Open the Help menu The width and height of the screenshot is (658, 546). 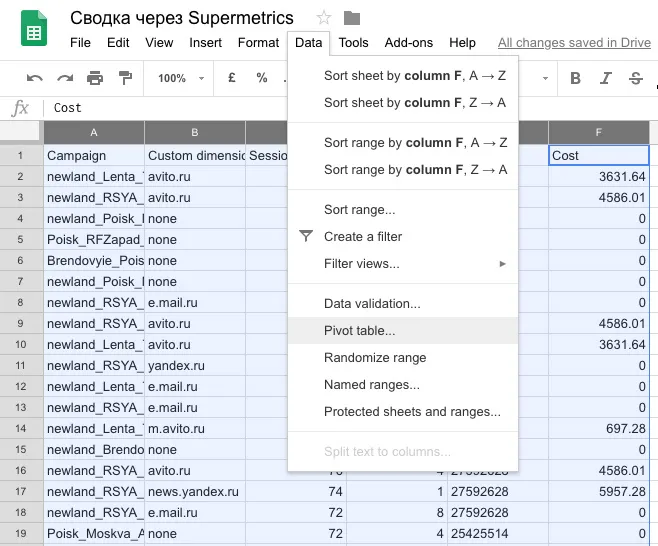[x=462, y=43]
